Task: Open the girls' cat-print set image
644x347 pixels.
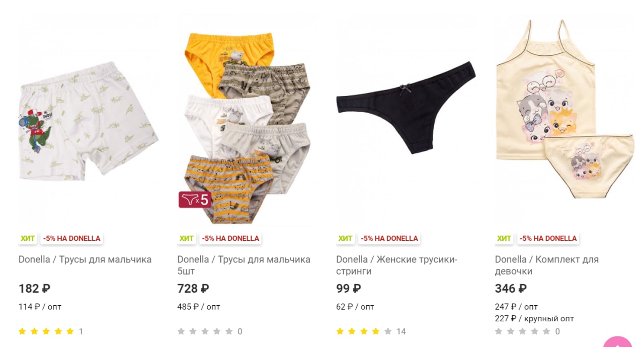Action: (x=565, y=121)
